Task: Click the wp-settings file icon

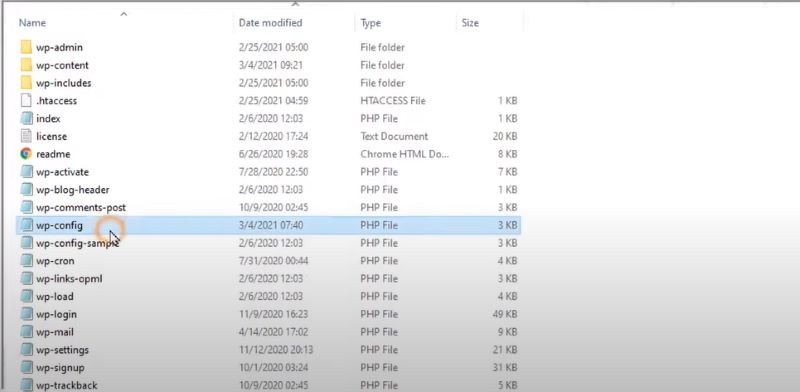Action: pos(26,350)
